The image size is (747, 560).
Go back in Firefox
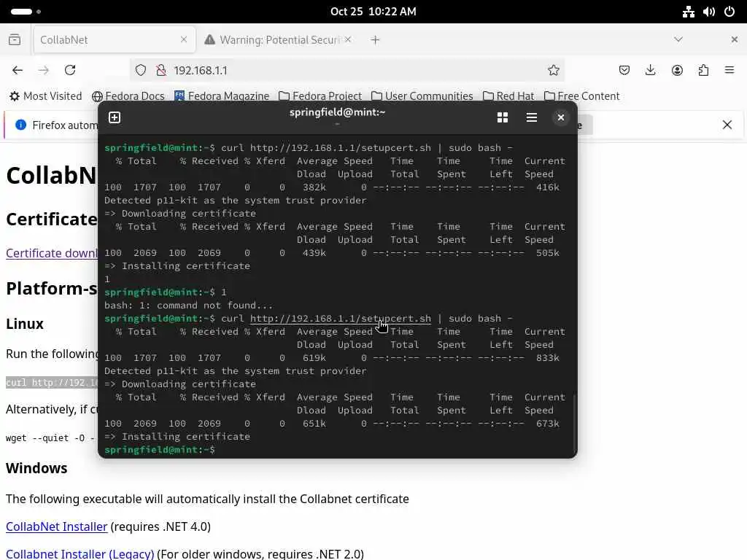(18, 71)
